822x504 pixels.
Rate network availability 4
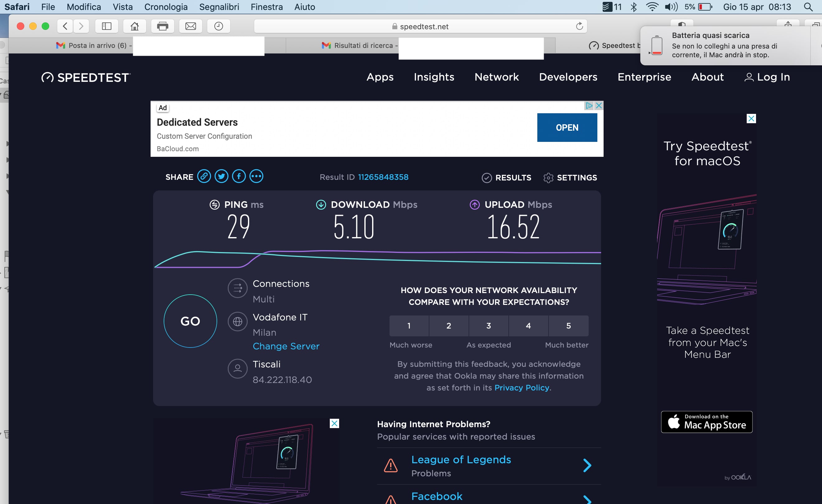tap(528, 325)
